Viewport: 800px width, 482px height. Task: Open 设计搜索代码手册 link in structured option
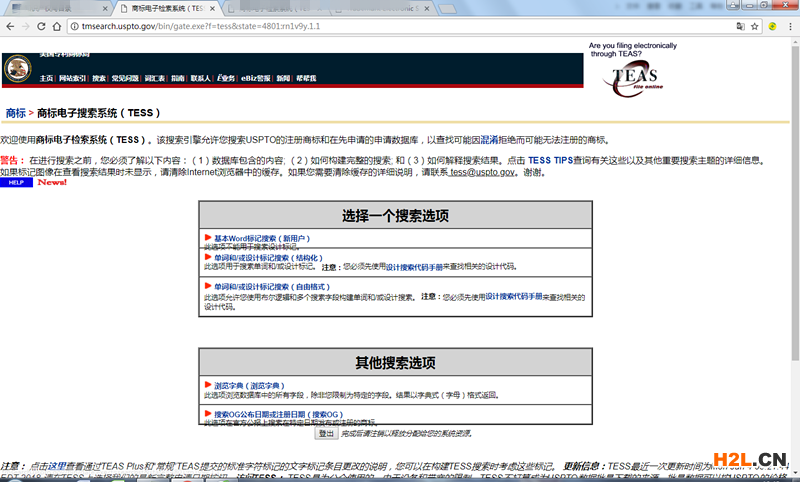(x=414, y=267)
